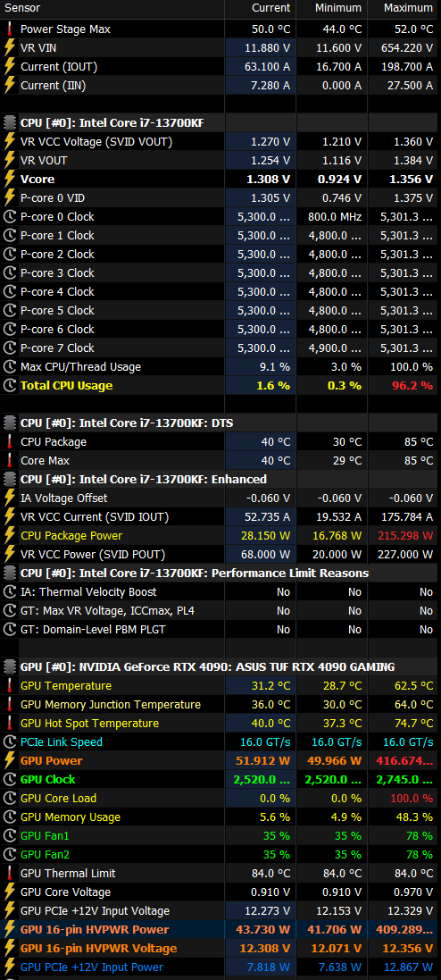Click the clock icon beside P-core 0 Clock
The image size is (441, 980).
9,217
